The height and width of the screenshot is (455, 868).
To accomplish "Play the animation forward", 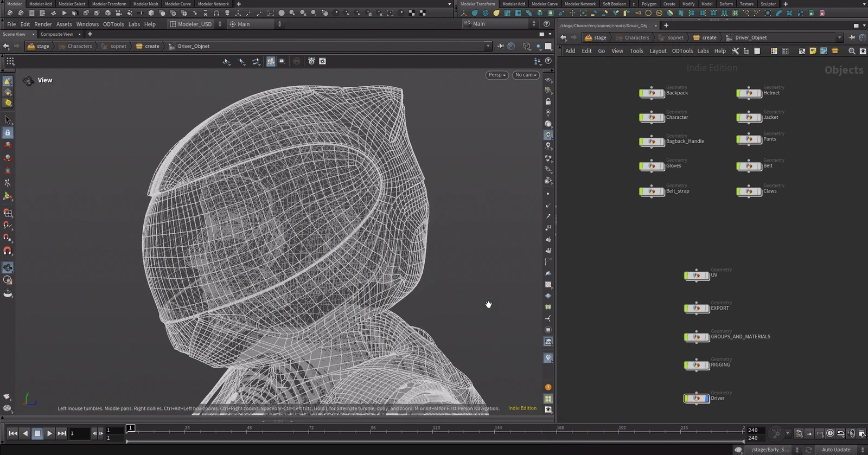I will coord(49,433).
